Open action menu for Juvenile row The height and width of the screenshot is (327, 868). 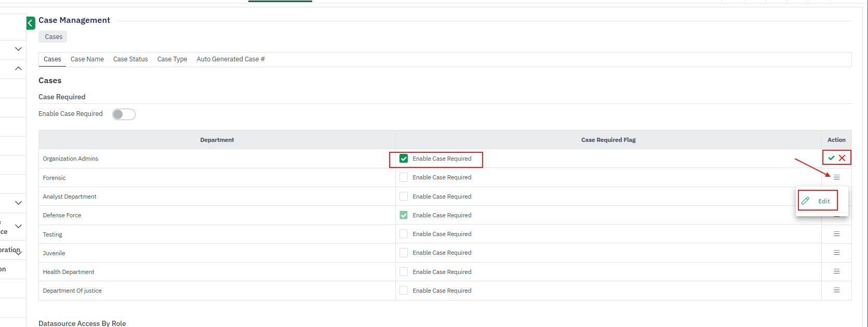(x=836, y=253)
